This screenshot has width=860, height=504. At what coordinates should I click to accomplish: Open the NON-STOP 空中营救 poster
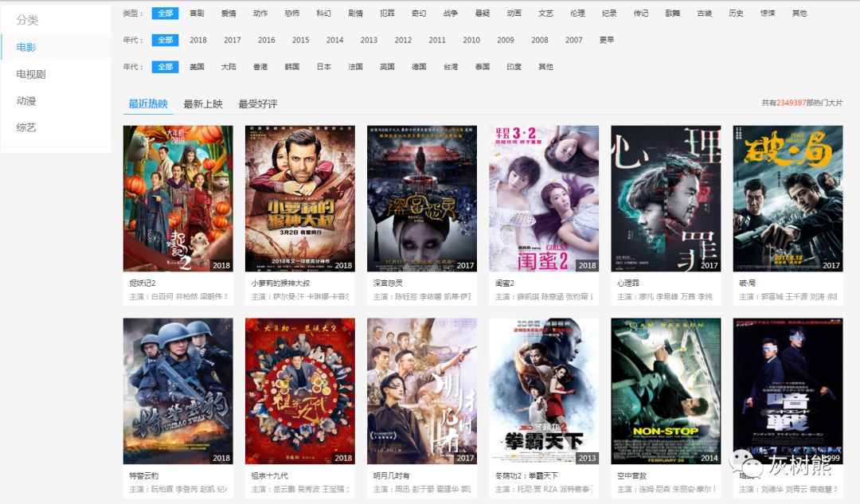(666, 391)
